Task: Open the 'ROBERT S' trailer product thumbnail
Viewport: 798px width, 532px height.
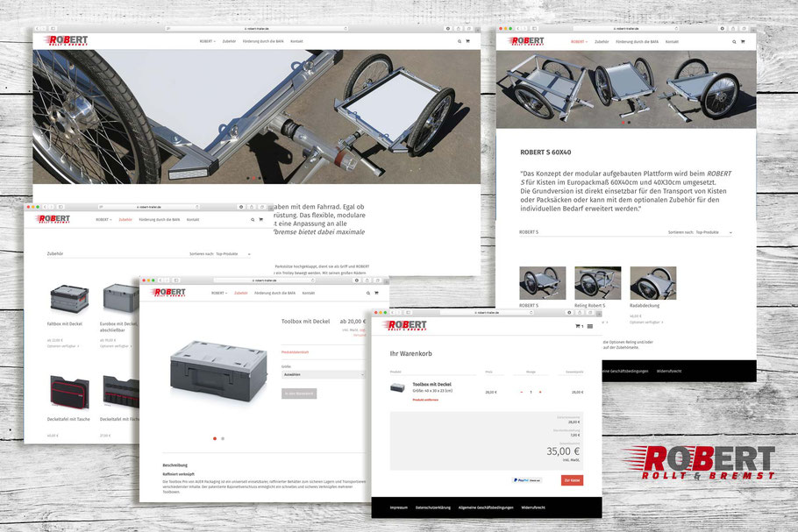Action: 543,283
